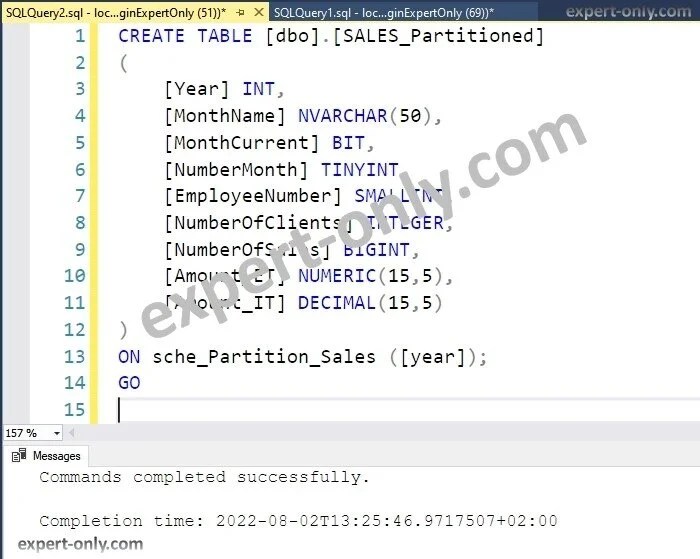Click the CREATE keyword on line 1
This screenshot has width=700, height=559.
coord(151,36)
